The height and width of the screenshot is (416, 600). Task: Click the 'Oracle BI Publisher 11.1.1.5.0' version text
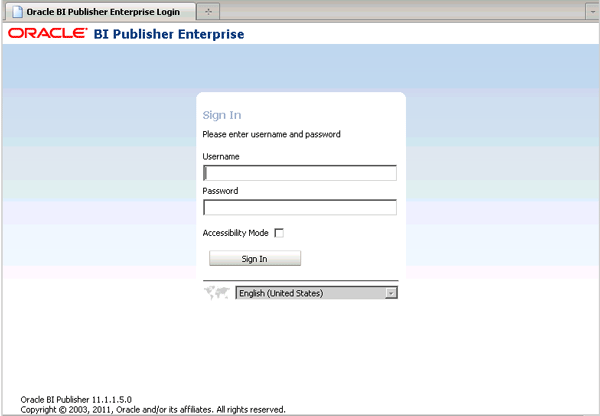tap(76, 400)
